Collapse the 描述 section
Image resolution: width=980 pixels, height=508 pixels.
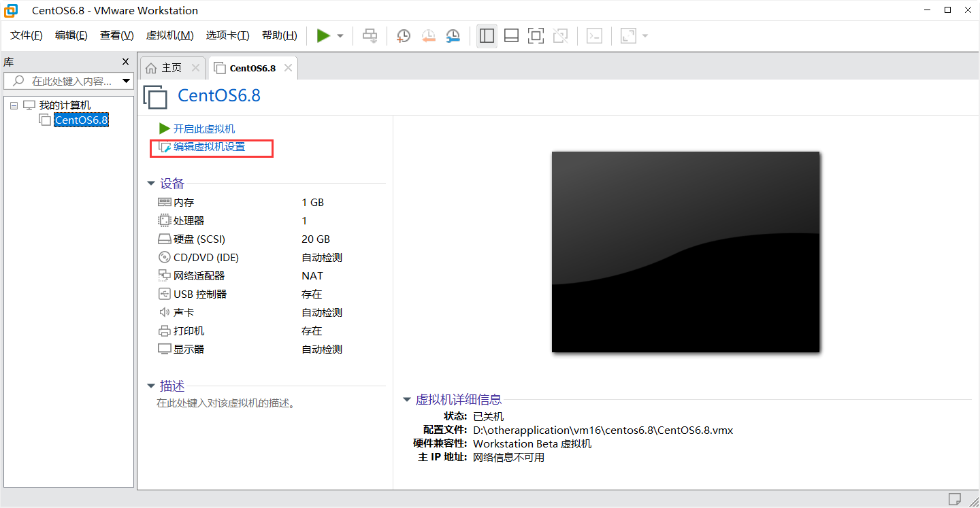tap(151, 386)
